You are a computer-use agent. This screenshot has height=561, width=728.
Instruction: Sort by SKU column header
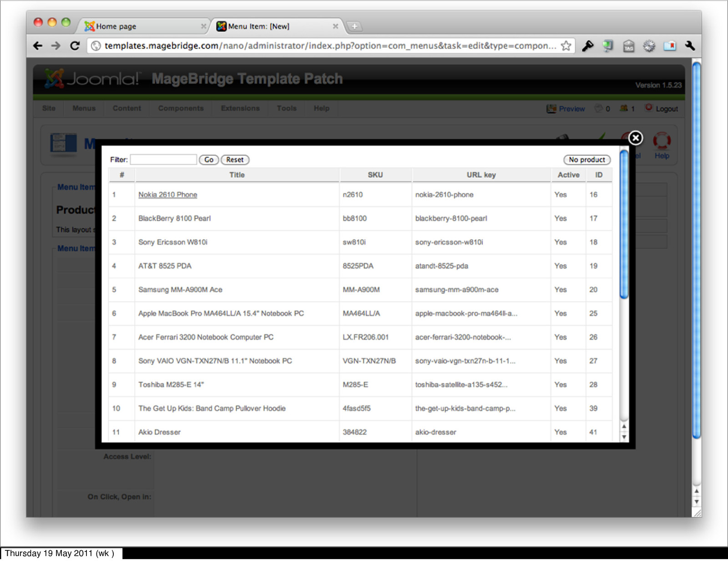click(x=375, y=175)
